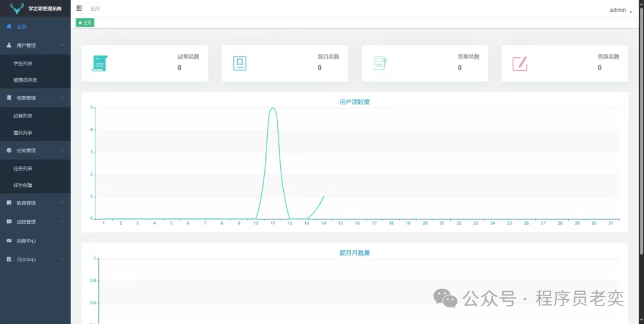Click the 答题总数 label
This screenshot has width=644, height=324.
[609, 57]
